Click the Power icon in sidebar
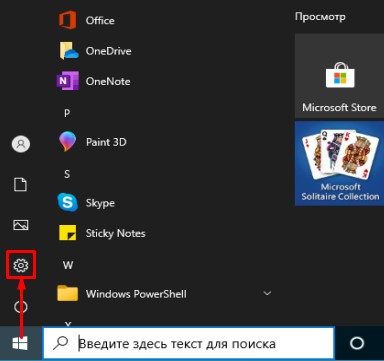 [21, 306]
